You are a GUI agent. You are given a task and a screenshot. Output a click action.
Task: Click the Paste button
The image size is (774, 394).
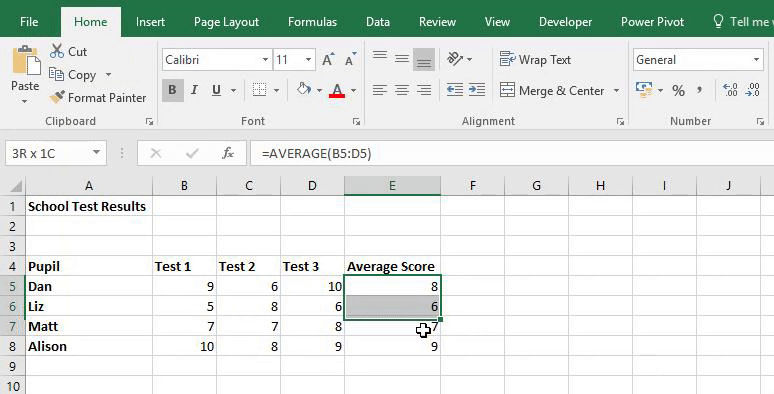pyautogui.click(x=25, y=74)
